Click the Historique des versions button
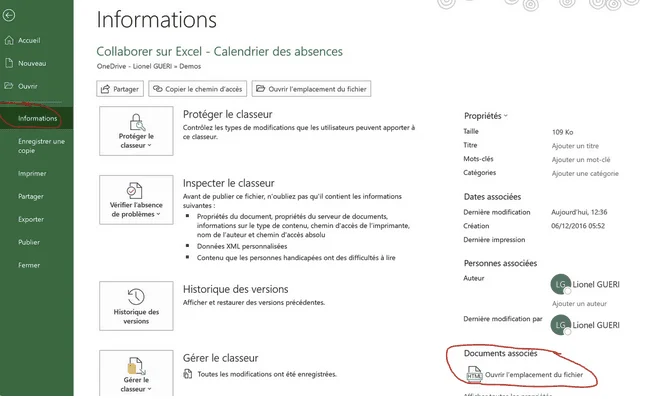Viewport: 672px width, 399px height. coord(136,306)
